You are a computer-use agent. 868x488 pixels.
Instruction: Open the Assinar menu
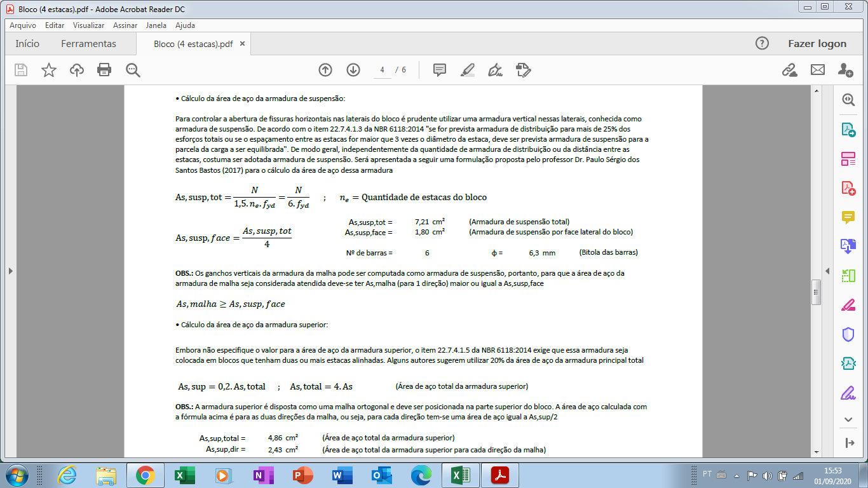click(125, 25)
